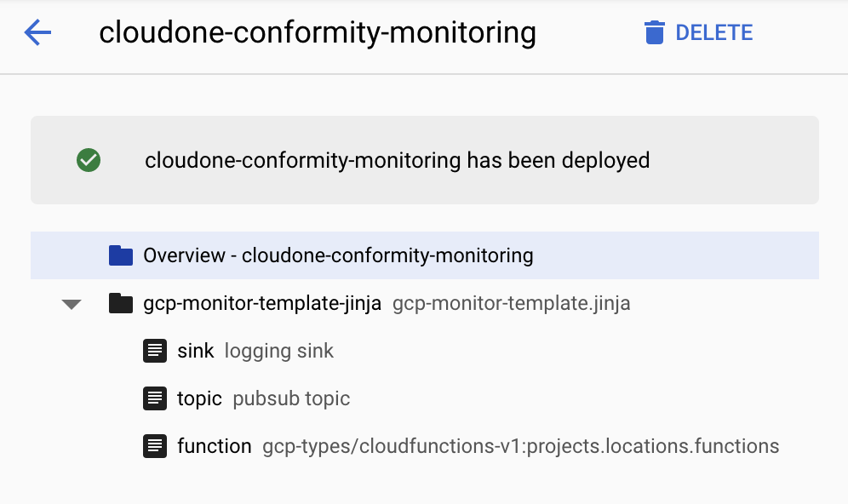
Task: Click the blue Overview folder icon
Action: pyautogui.click(x=121, y=255)
